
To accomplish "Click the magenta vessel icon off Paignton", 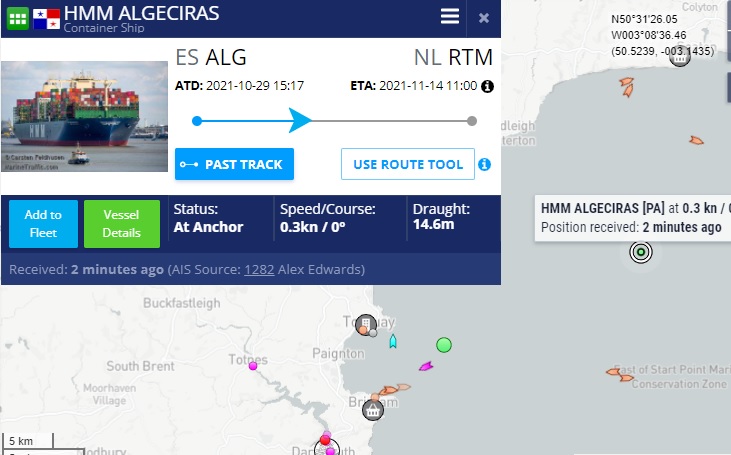I will [426, 366].
